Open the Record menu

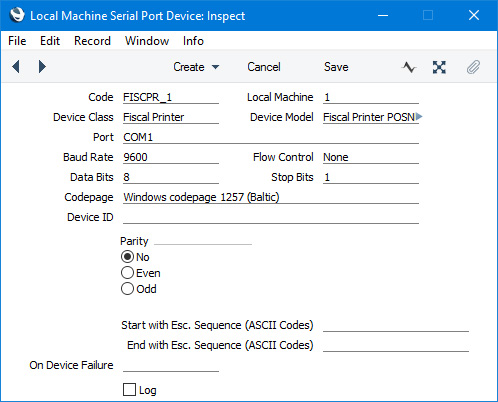[92, 41]
